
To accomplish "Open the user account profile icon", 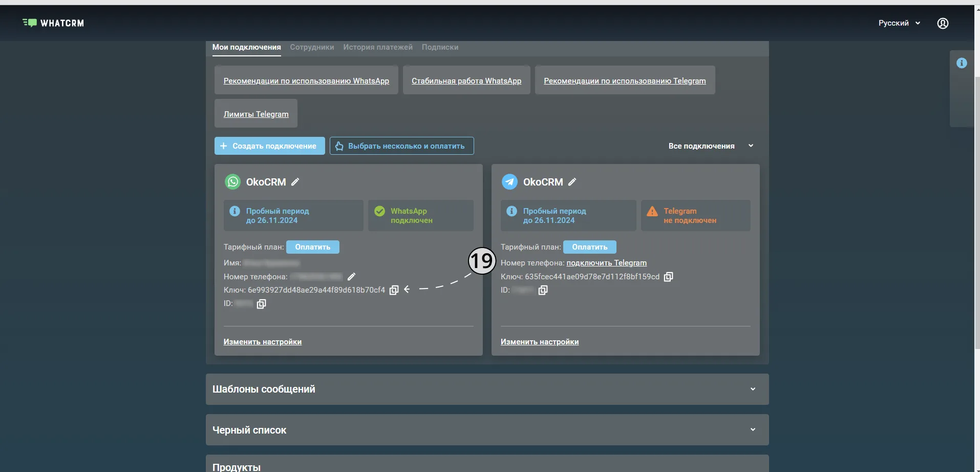I will coord(943,23).
